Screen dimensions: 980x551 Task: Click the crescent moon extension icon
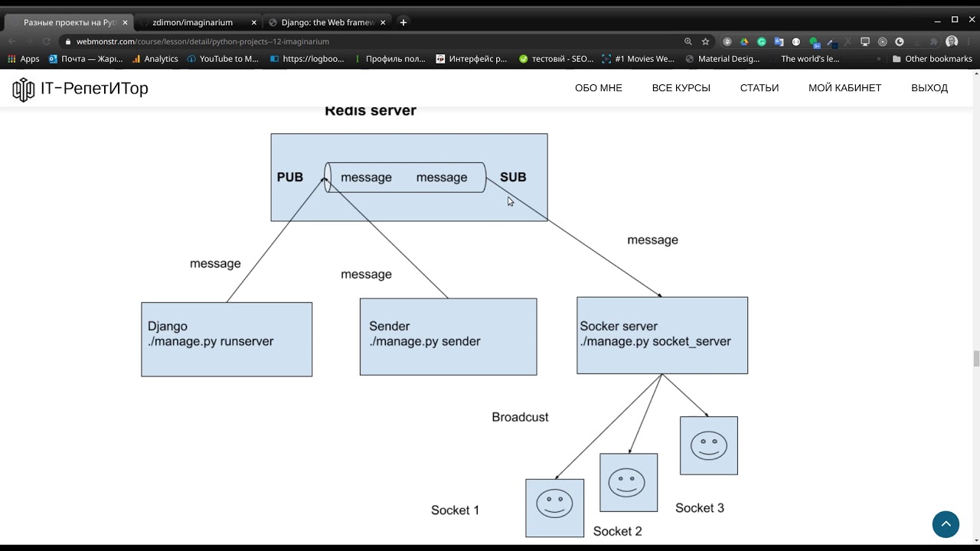pyautogui.click(x=900, y=41)
